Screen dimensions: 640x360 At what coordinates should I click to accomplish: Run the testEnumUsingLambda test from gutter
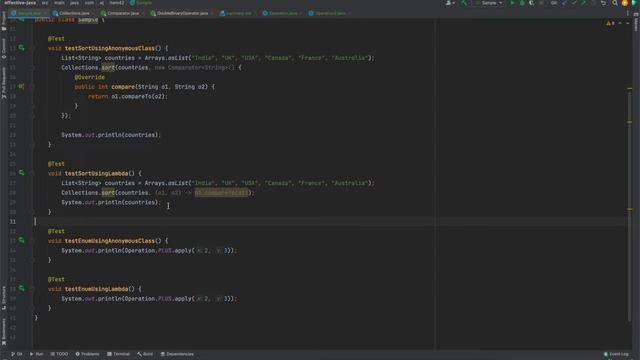coord(21,289)
